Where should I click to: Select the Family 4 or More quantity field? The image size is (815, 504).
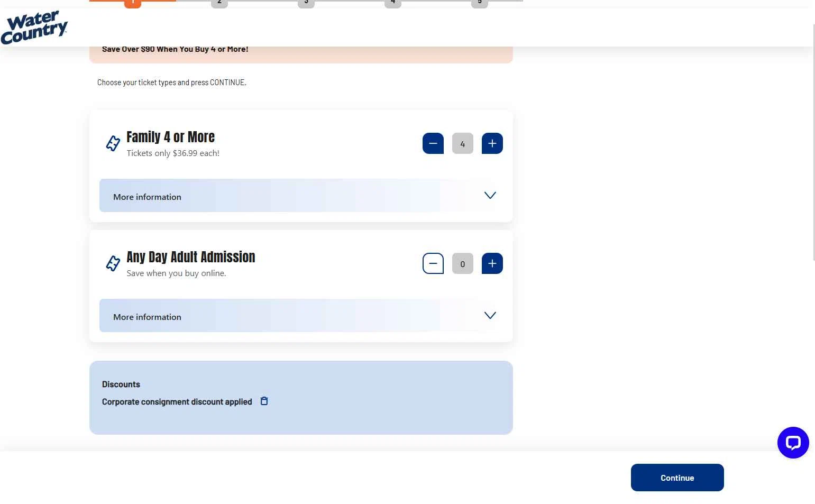[x=462, y=143]
